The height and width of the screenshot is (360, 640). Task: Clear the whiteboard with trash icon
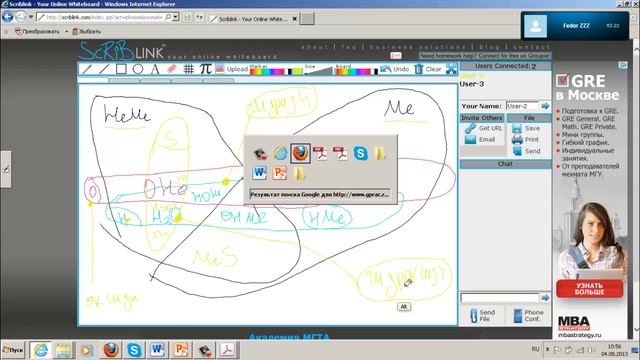pos(428,69)
